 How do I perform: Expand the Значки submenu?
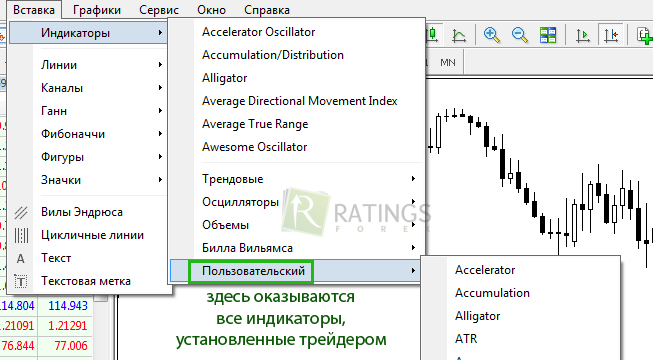tap(88, 180)
